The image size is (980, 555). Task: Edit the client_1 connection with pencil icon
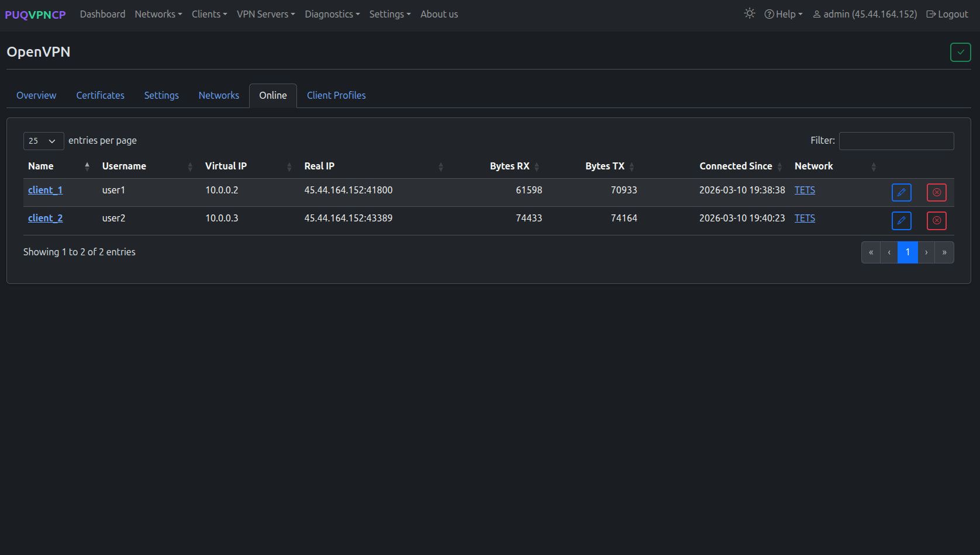(901, 192)
